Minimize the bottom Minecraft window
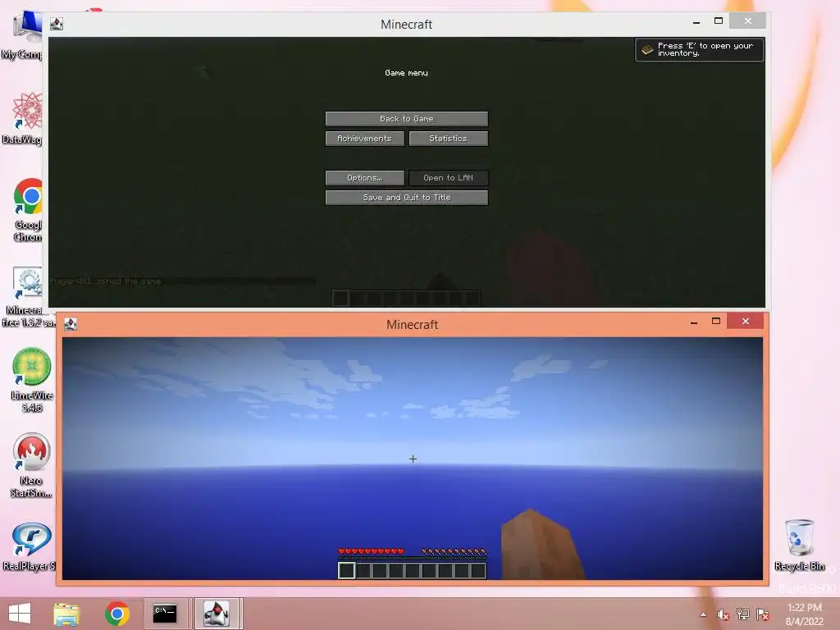 tap(694, 322)
